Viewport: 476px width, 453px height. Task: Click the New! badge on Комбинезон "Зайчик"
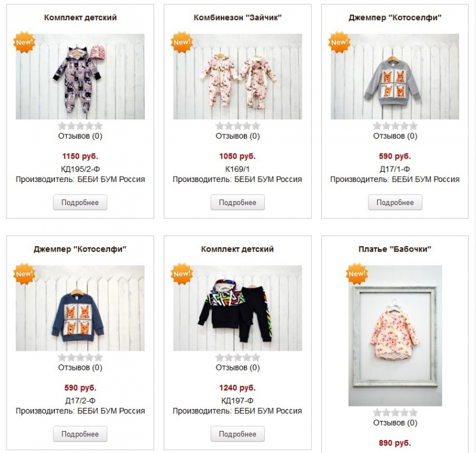[182, 42]
